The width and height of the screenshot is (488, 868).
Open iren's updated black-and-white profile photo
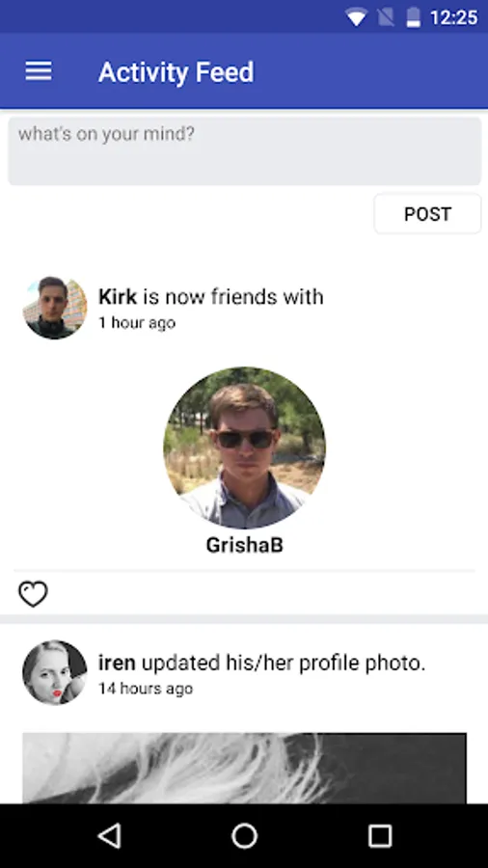pos(244,769)
